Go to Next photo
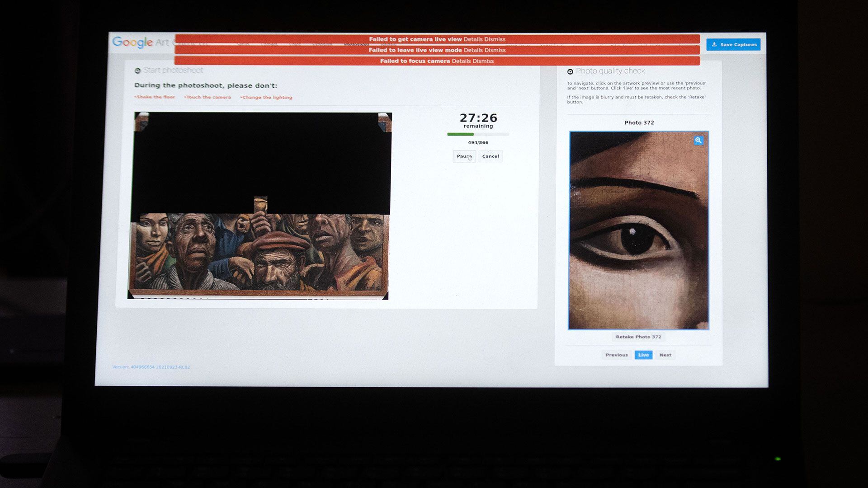 [665, 355]
